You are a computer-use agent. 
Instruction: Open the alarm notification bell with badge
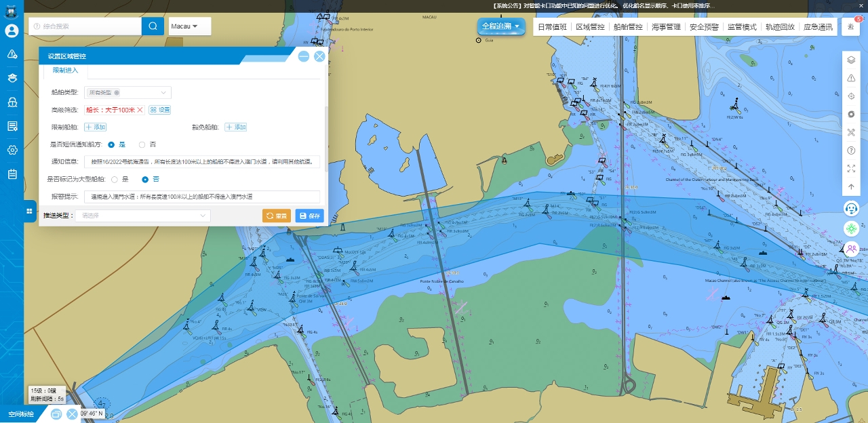(850, 26)
